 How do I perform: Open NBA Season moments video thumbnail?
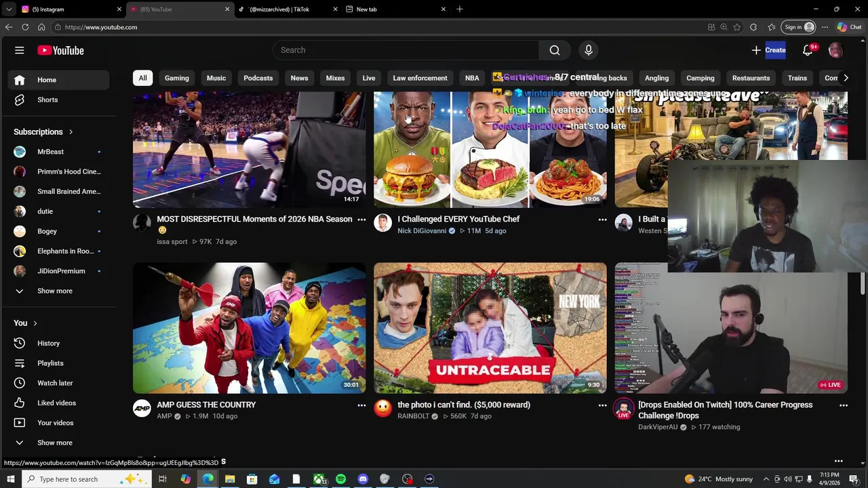[249, 149]
